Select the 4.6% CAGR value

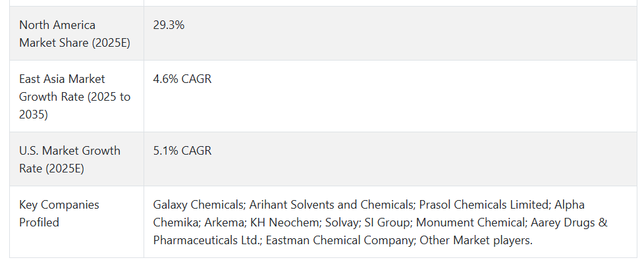182,79
